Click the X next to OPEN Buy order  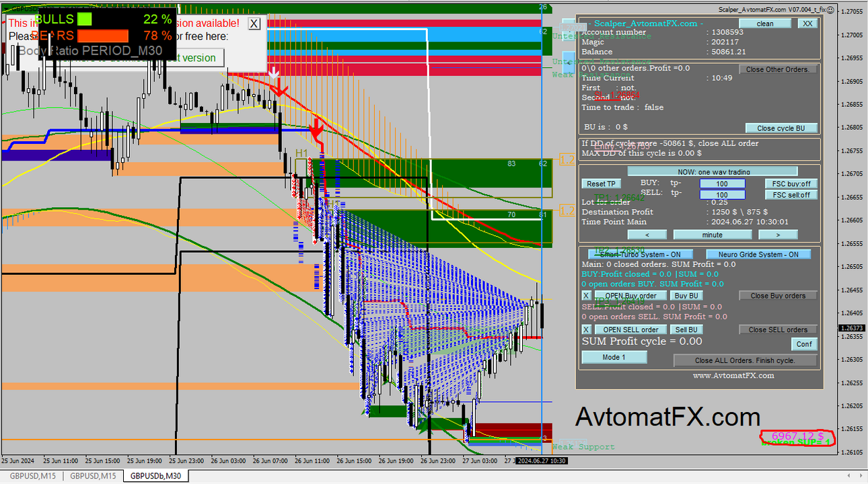point(586,295)
